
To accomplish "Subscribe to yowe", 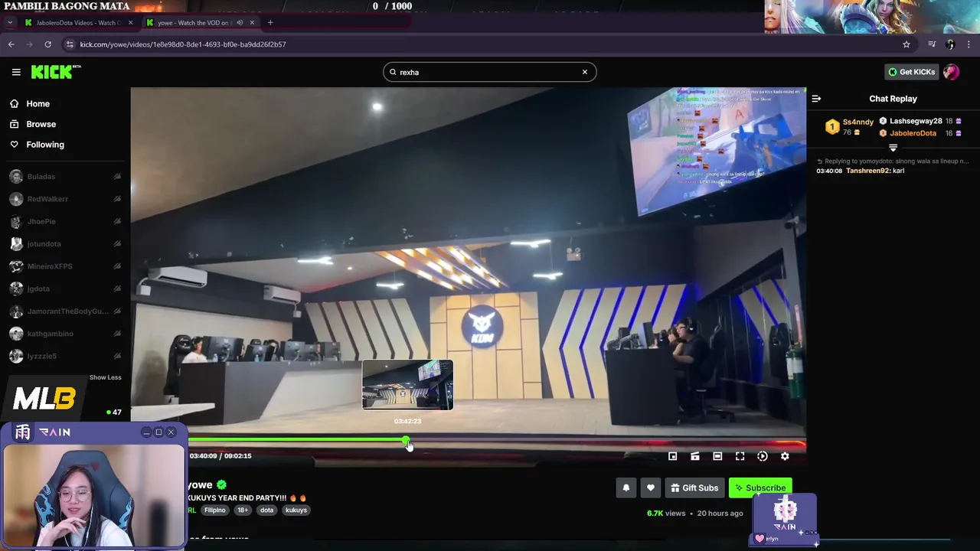I will [760, 488].
